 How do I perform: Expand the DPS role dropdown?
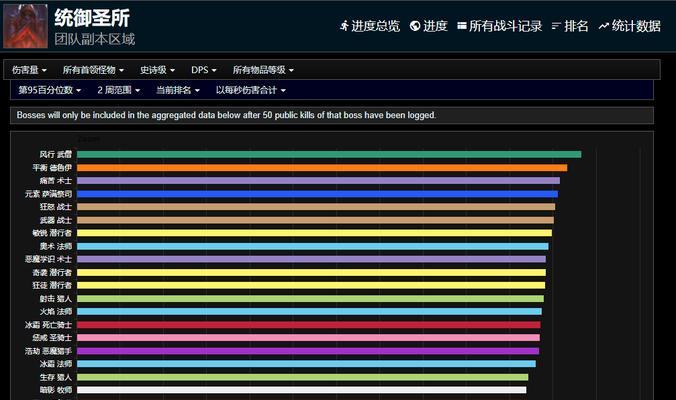pos(205,70)
